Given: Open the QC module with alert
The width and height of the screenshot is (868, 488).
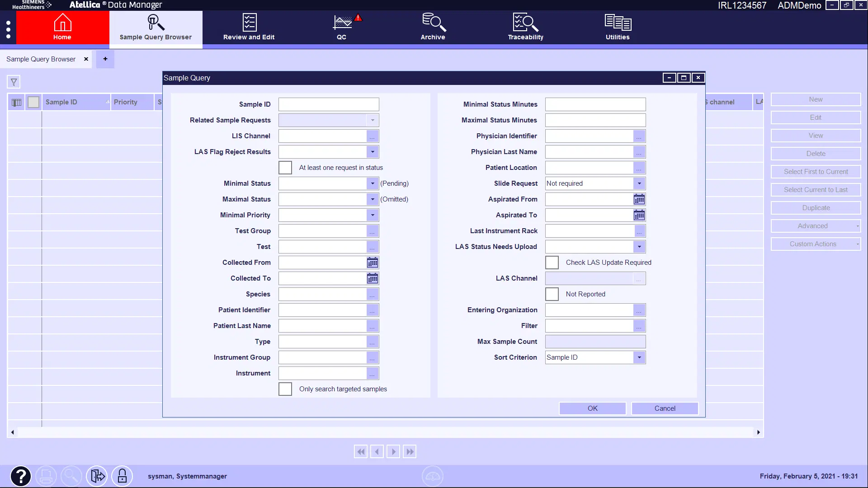Looking at the screenshot, I should click(342, 27).
